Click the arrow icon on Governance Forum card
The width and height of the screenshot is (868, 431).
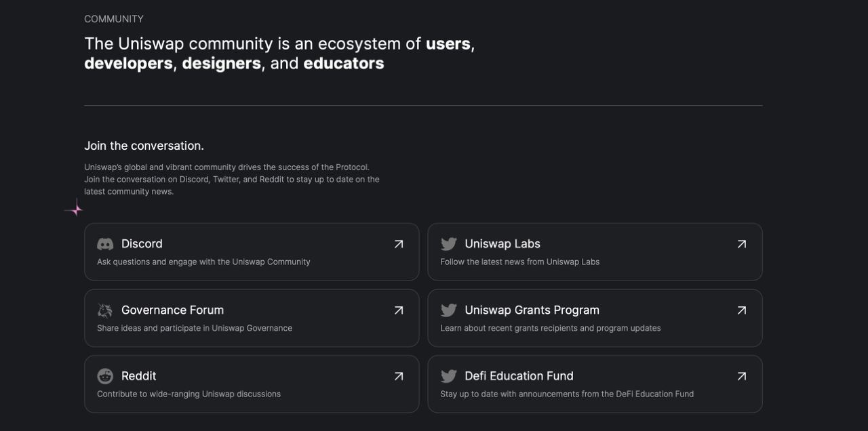pyautogui.click(x=399, y=310)
